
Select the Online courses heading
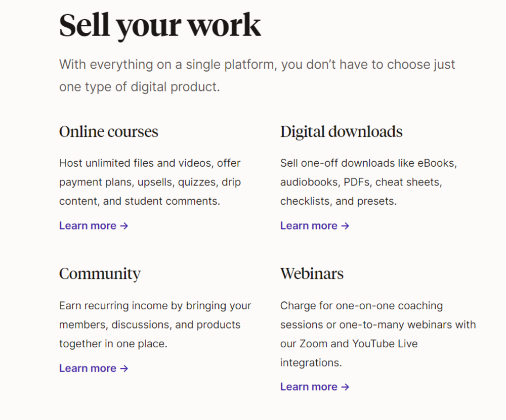coord(108,131)
